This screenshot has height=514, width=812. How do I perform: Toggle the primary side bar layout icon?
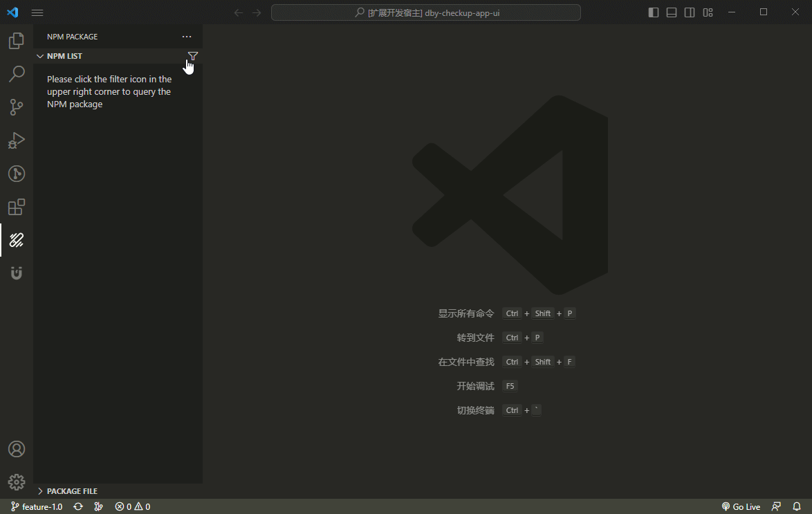click(x=654, y=12)
